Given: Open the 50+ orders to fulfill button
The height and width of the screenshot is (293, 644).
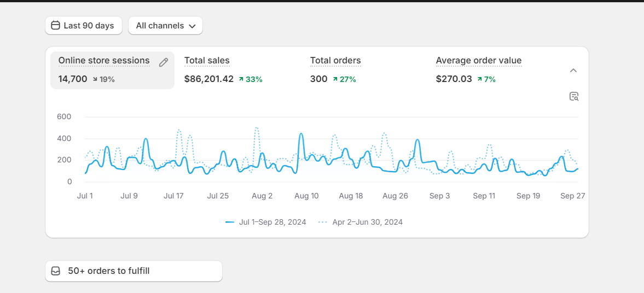Looking at the screenshot, I should click(134, 271).
